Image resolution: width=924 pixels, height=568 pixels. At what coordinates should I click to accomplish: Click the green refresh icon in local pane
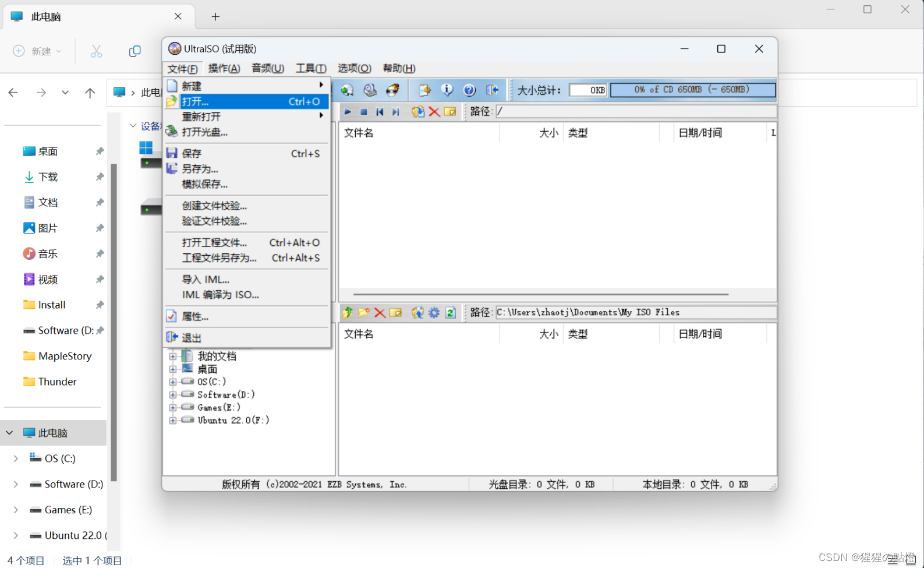450,313
